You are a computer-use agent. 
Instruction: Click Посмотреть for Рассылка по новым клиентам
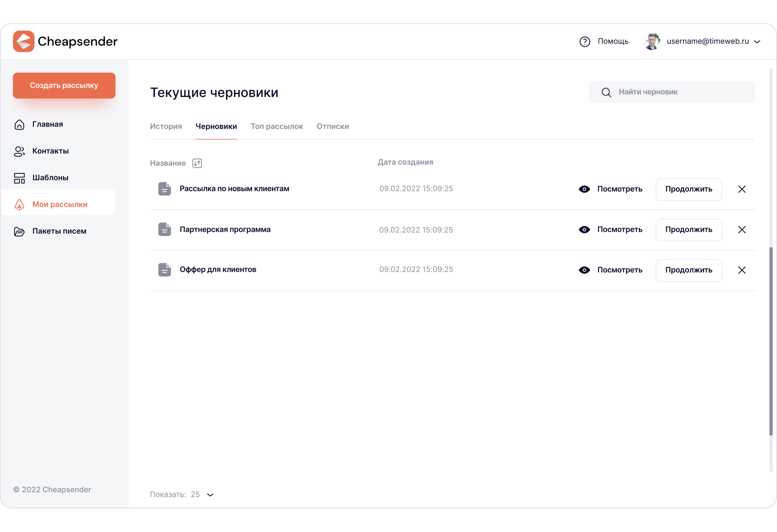click(620, 189)
